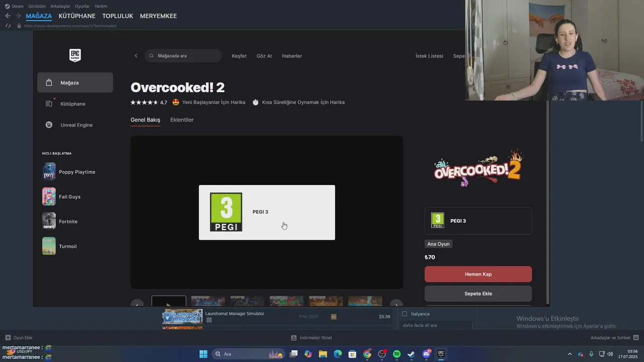Open Microsoft Edge from the taskbar
This screenshot has height=362, width=644.
(338, 354)
